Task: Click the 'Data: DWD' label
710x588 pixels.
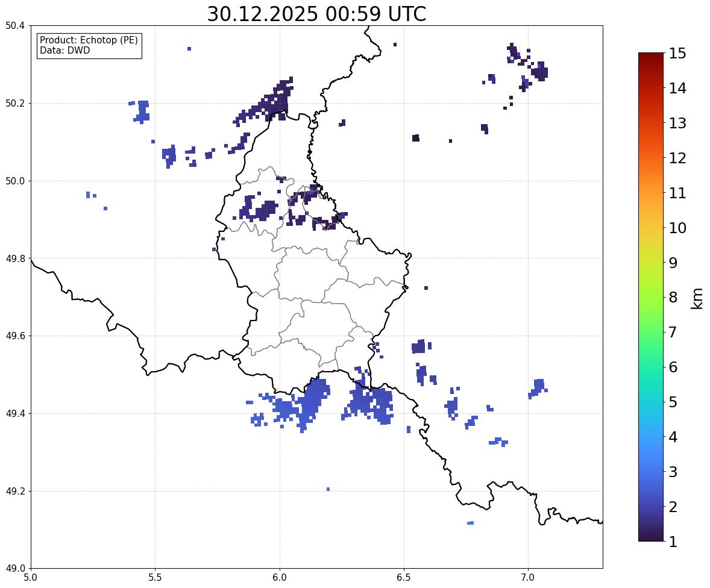Action: (64, 50)
